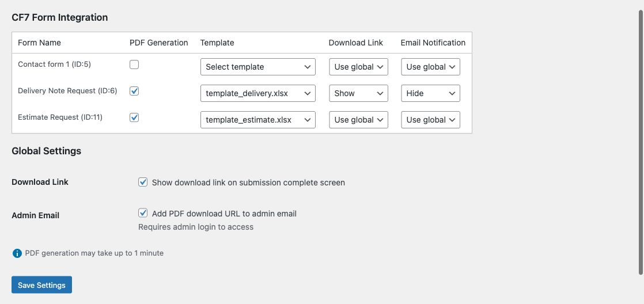This screenshot has width=644, height=304.
Task: Uncheck Add PDF download URL to admin email
Action: click(143, 214)
